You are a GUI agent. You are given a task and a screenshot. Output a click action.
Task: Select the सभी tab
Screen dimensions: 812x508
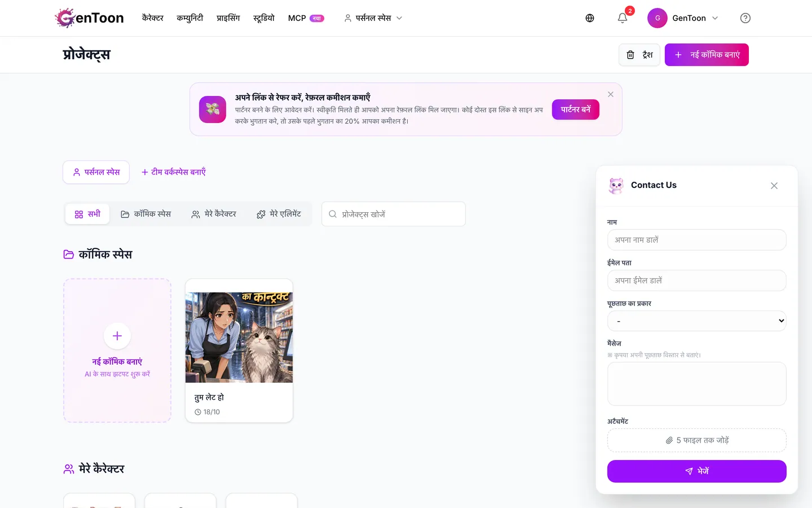point(87,214)
